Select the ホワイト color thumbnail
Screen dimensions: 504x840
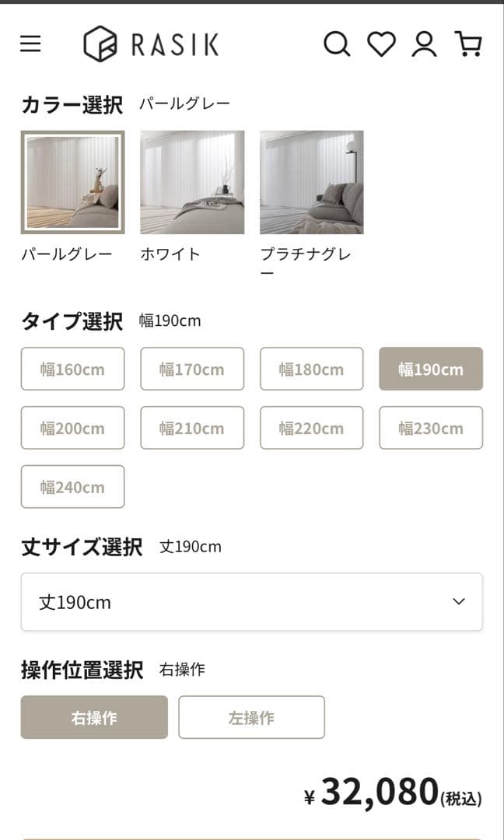[x=192, y=182]
